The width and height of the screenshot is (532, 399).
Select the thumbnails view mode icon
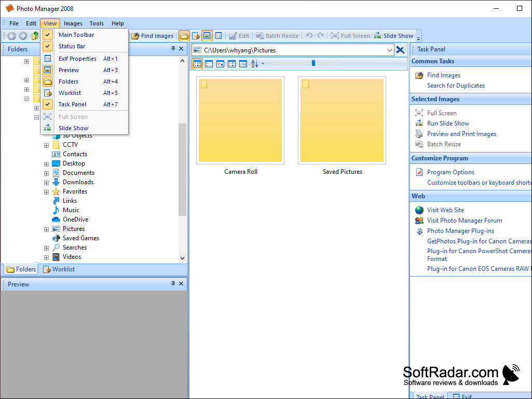click(197, 63)
